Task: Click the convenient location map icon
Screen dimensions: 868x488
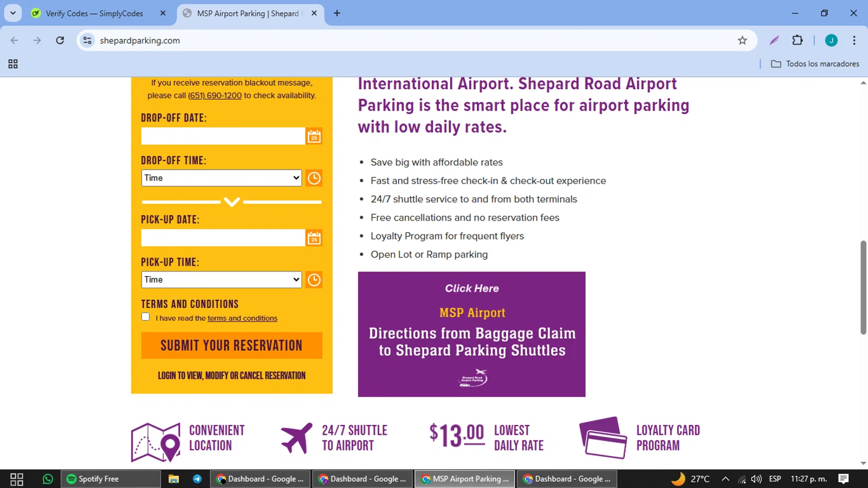Action: tap(156, 442)
